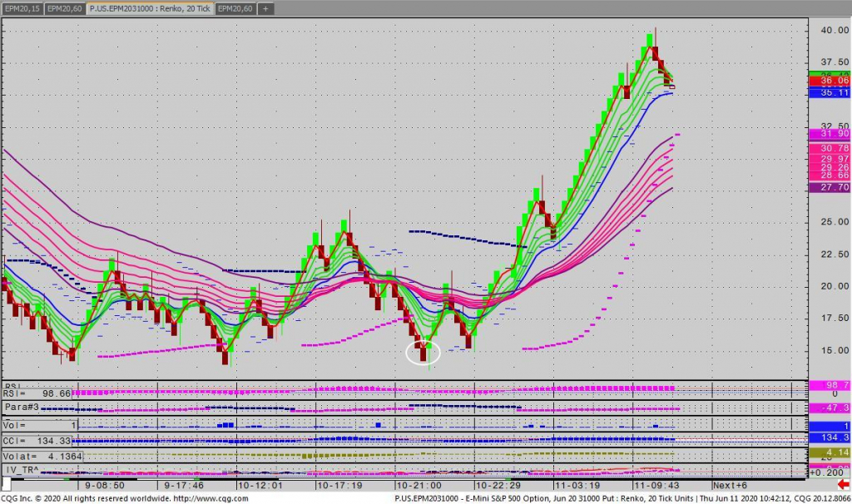Select the red 36.06 price label
852x504 pixels.
830,81
